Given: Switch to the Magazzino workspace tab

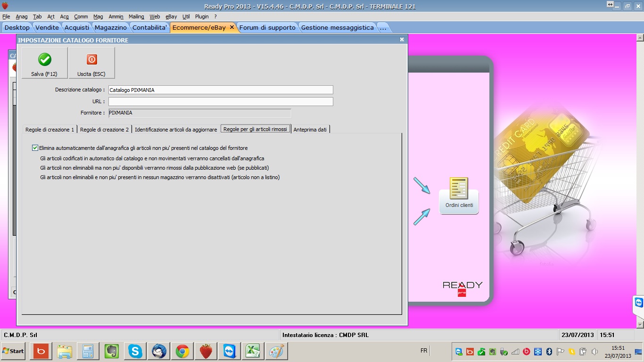Looking at the screenshot, I should pyautogui.click(x=111, y=27).
